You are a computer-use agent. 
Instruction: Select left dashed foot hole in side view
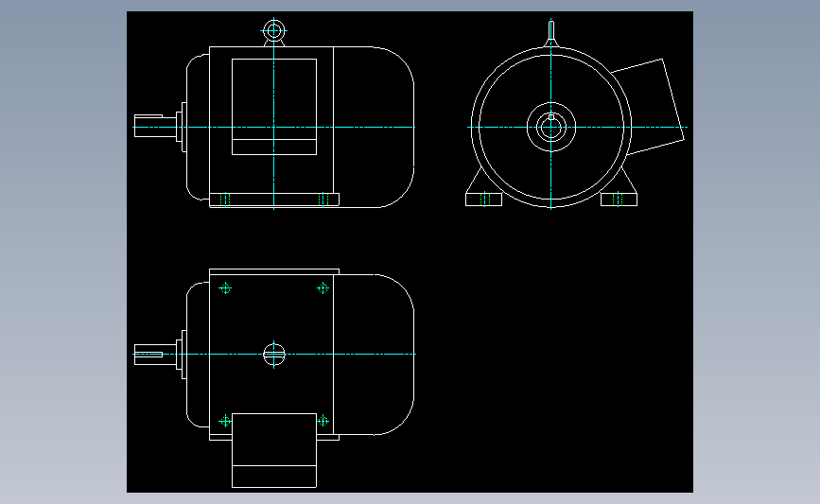[225, 200]
